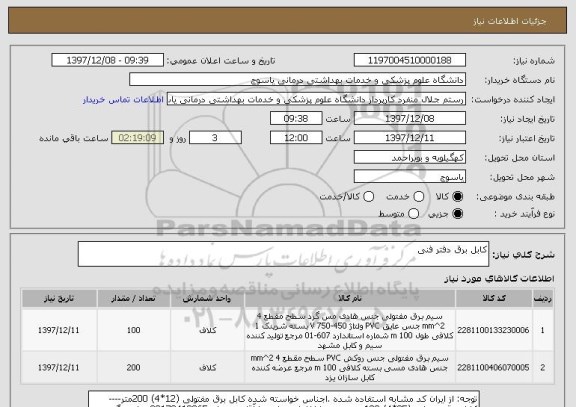Click the remaining time countdown 02:19:09
The width and height of the screenshot is (576, 407).
coord(137,138)
